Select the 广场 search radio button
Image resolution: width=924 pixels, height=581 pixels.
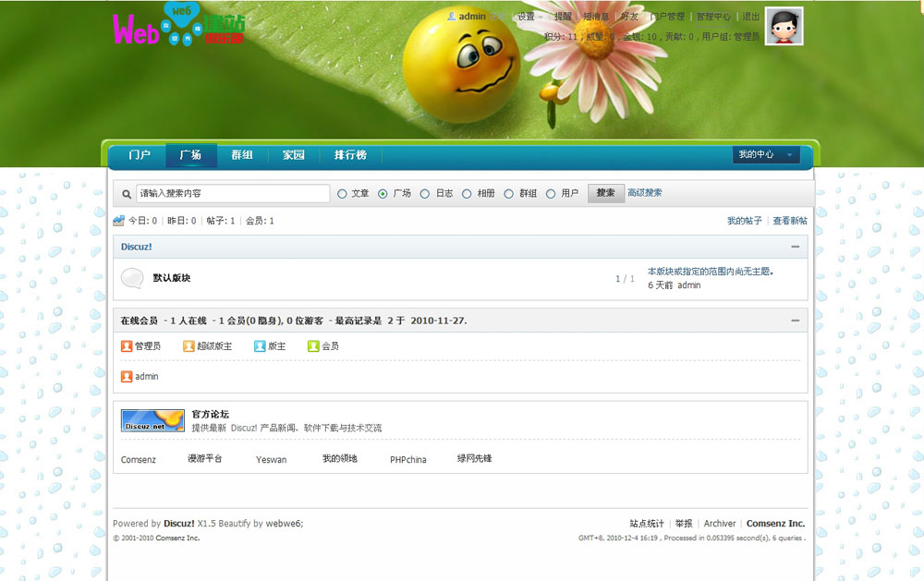tap(383, 194)
